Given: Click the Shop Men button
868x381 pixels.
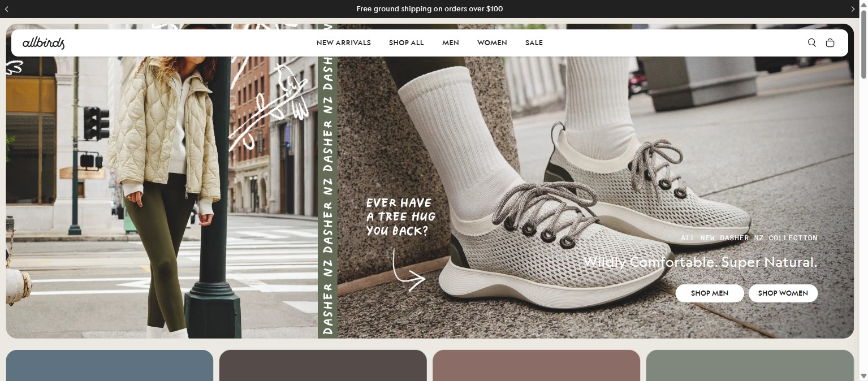Looking at the screenshot, I should click(710, 293).
